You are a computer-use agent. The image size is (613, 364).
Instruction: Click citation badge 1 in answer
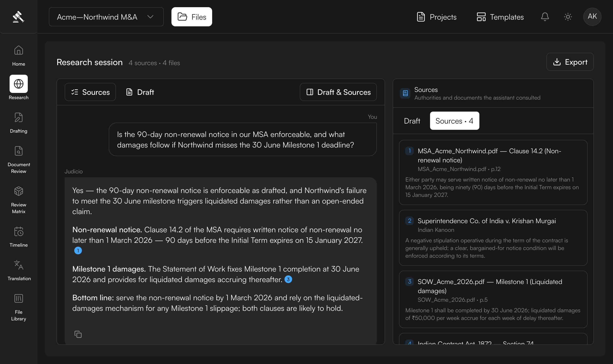pyautogui.click(x=78, y=250)
